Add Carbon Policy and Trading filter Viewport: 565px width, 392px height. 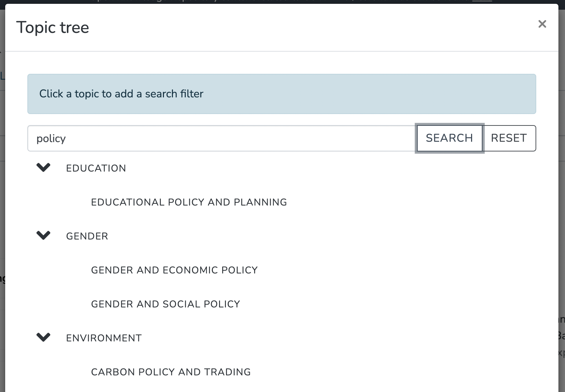click(x=171, y=372)
